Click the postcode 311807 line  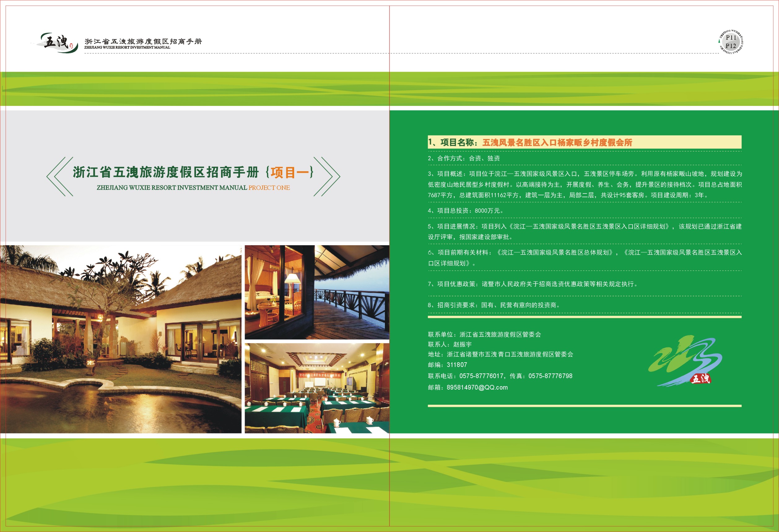[x=447, y=365]
